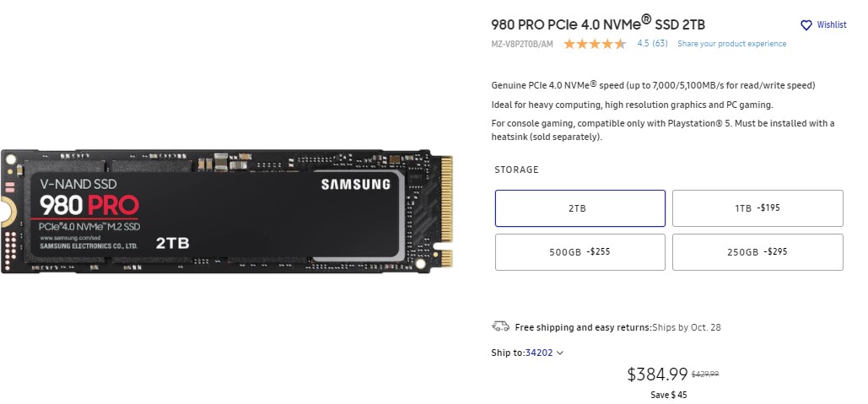Screen dimensions: 868x404
Task: Open the 980 PRO SSD product image
Action: [x=227, y=210]
